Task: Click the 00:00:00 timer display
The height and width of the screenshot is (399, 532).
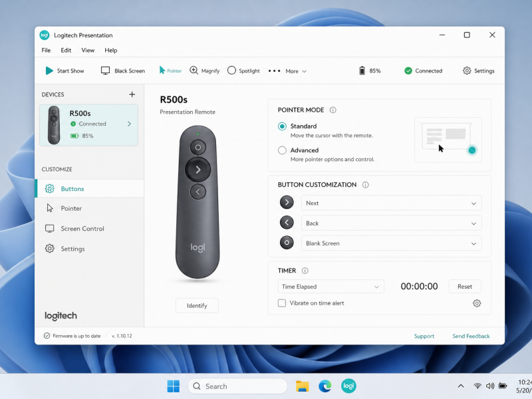Action: point(419,287)
